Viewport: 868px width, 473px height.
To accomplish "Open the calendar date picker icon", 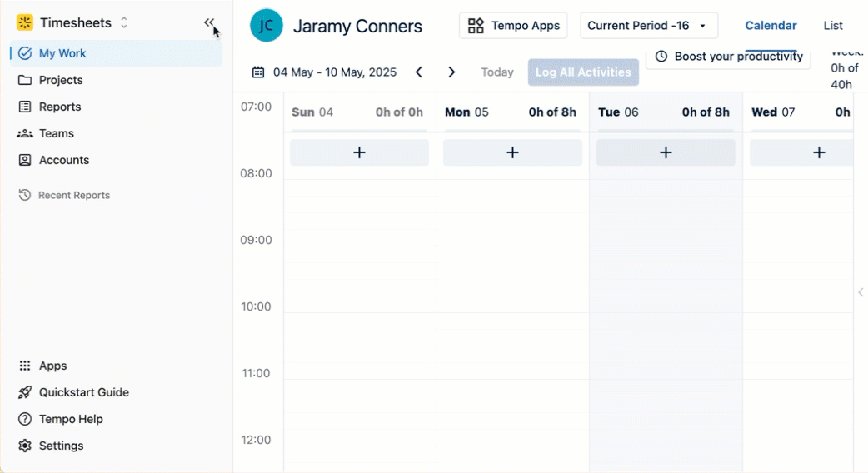I will point(259,72).
